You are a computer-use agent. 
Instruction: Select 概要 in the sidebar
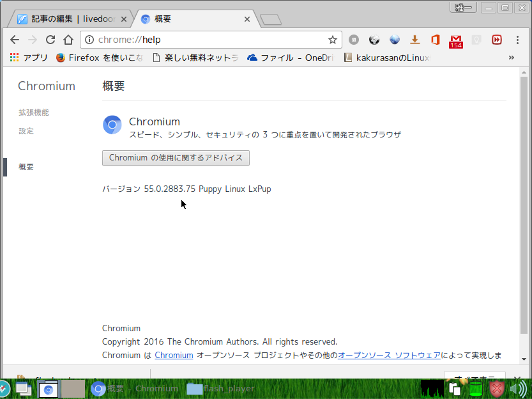click(x=26, y=167)
